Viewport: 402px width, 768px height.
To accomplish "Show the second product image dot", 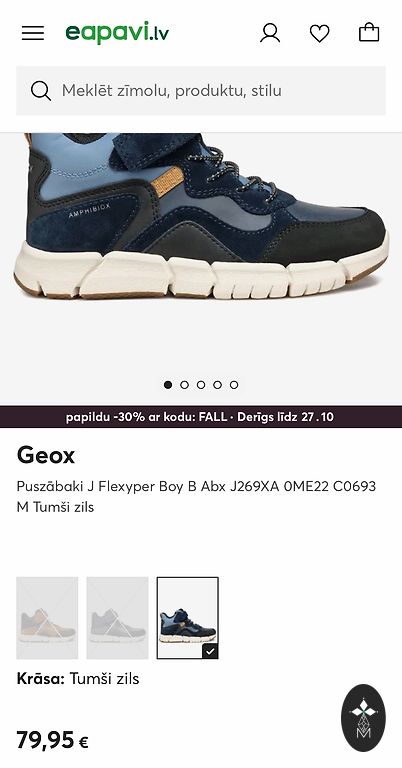I will click(185, 385).
